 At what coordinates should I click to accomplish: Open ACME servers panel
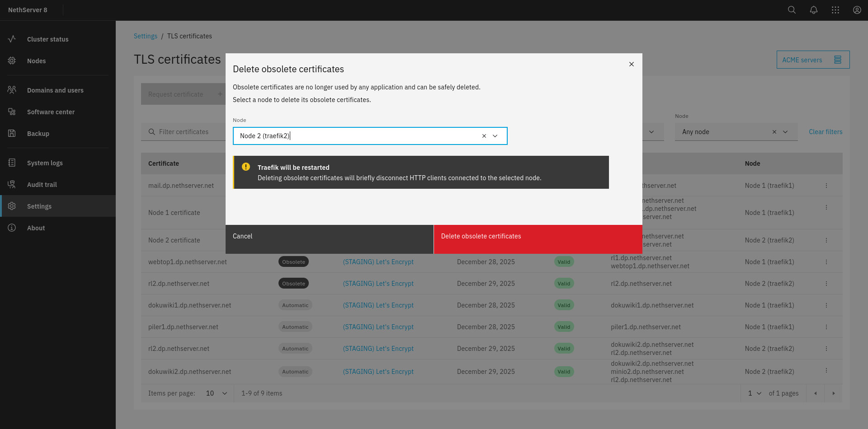click(x=812, y=60)
